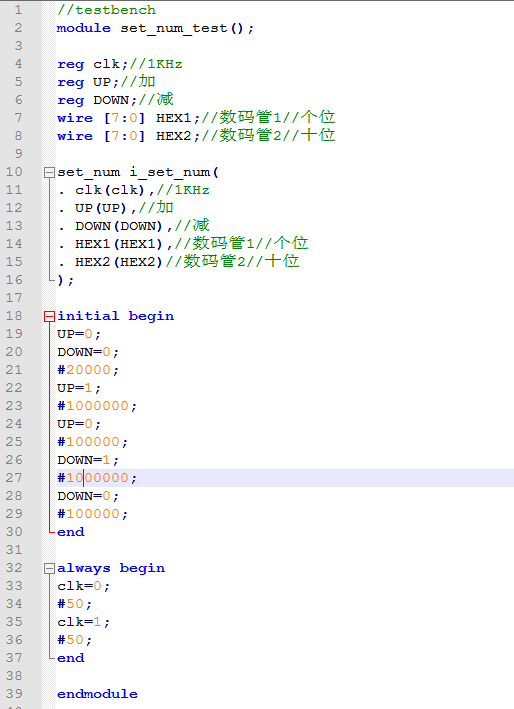514x709 pixels.
Task: Click #100000; delay on line 25
Action: pyautogui.click(x=93, y=442)
